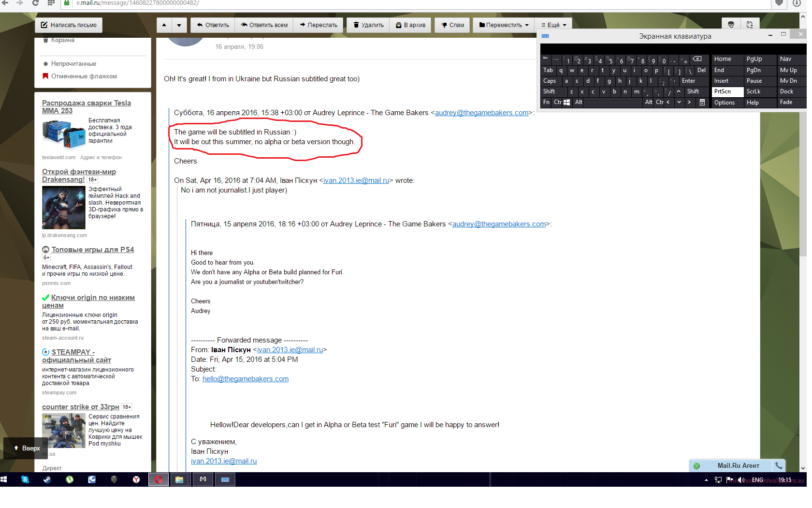Open the Mail.Ru Агент chat bar
Screen dimensions: 812x508
[738, 466]
